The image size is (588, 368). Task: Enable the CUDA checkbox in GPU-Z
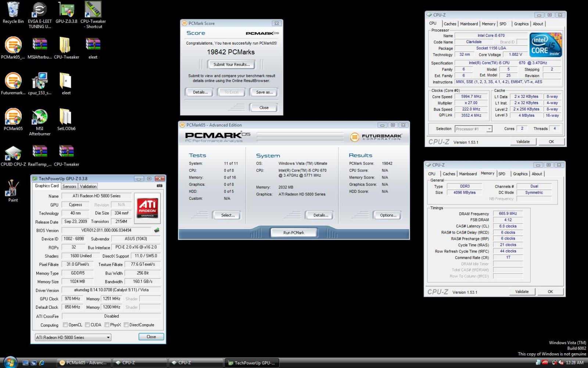(x=87, y=325)
